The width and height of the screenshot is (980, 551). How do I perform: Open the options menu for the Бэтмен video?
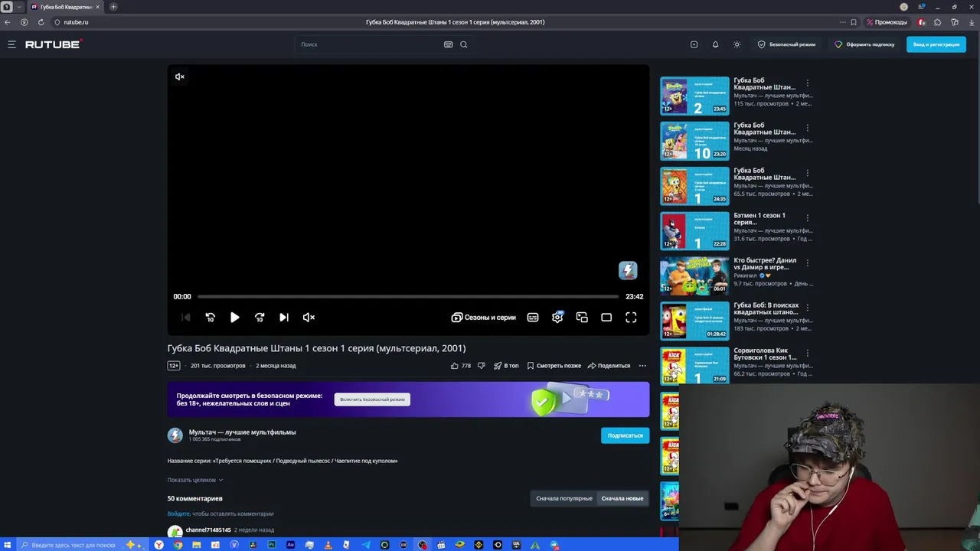point(807,218)
